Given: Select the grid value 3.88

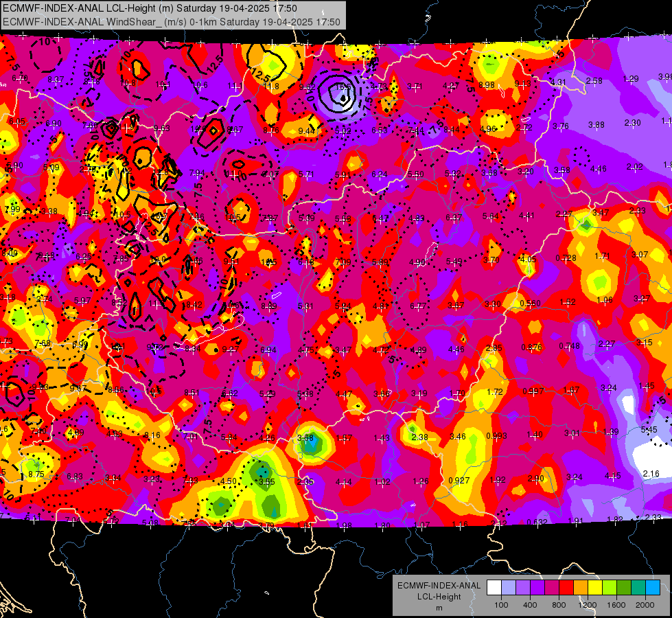Looking at the screenshot, I should click(x=596, y=125).
